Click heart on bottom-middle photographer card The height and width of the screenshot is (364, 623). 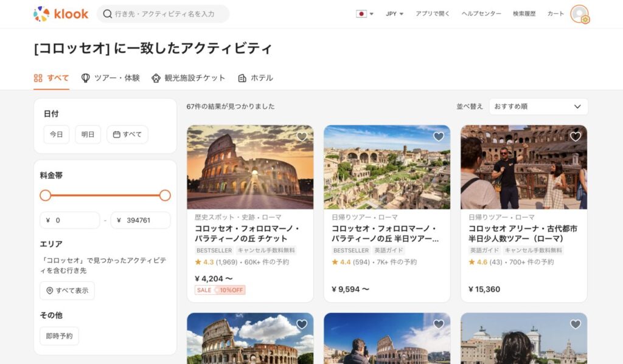[439, 325]
